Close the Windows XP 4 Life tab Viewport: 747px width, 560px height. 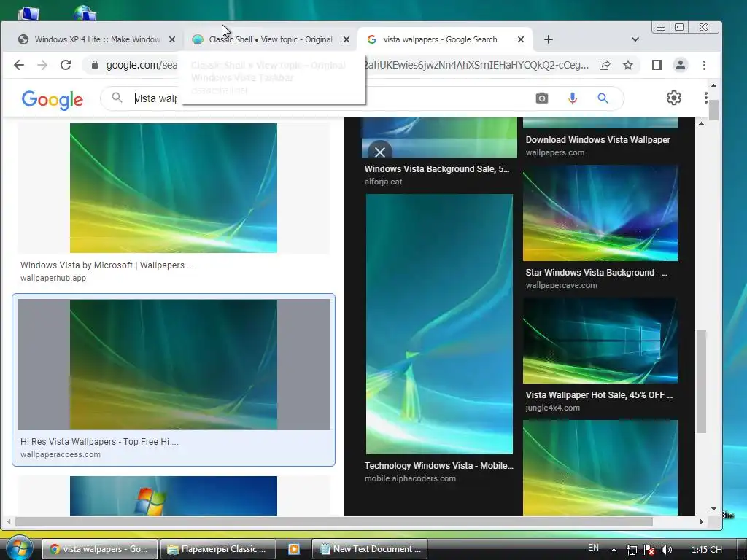coord(172,39)
